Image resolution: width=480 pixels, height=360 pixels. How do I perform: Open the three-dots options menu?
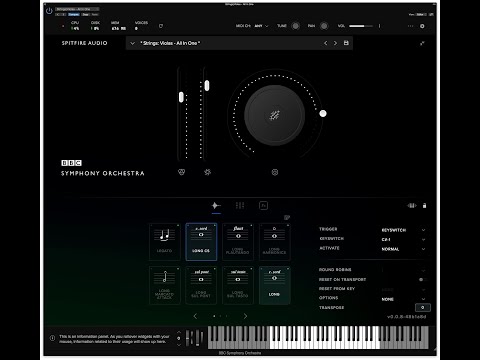410,26
